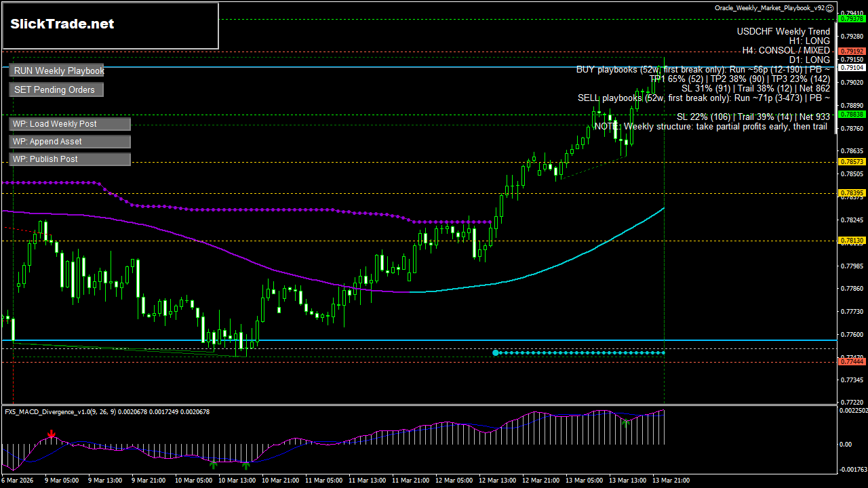Click the USDCHF Weekly Trend heading

pos(783,31)
